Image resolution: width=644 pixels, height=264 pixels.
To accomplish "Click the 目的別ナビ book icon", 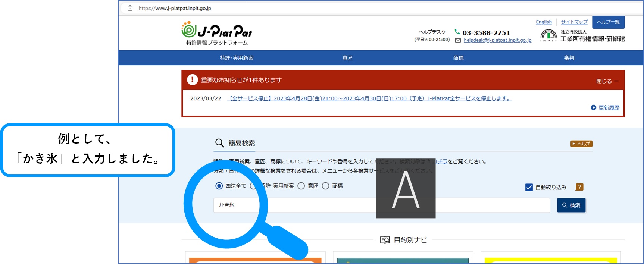I will [x=385, y=240].
